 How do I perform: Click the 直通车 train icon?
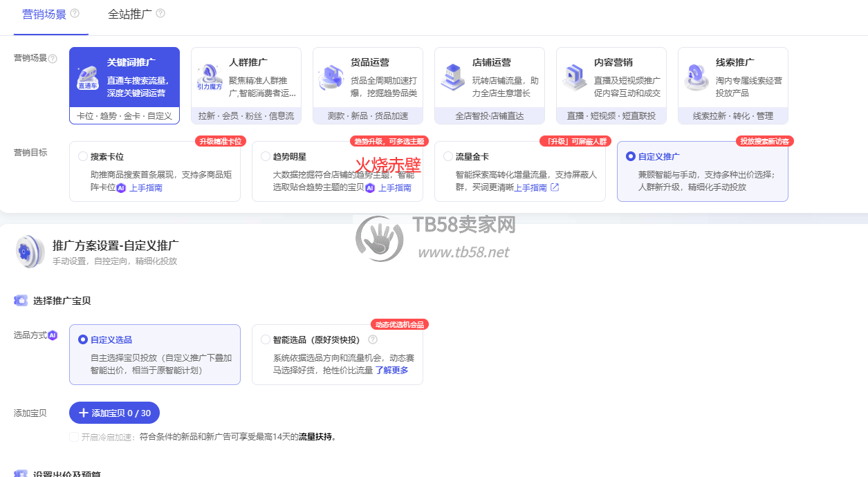(88, 77)
